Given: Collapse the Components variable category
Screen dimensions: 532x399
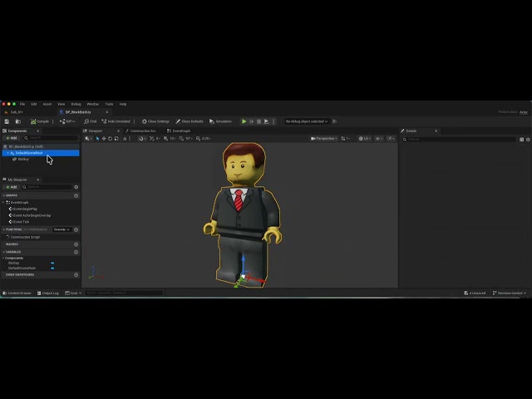Looking at the screenshot, I should pyautogui.click(x=3, y=259).
